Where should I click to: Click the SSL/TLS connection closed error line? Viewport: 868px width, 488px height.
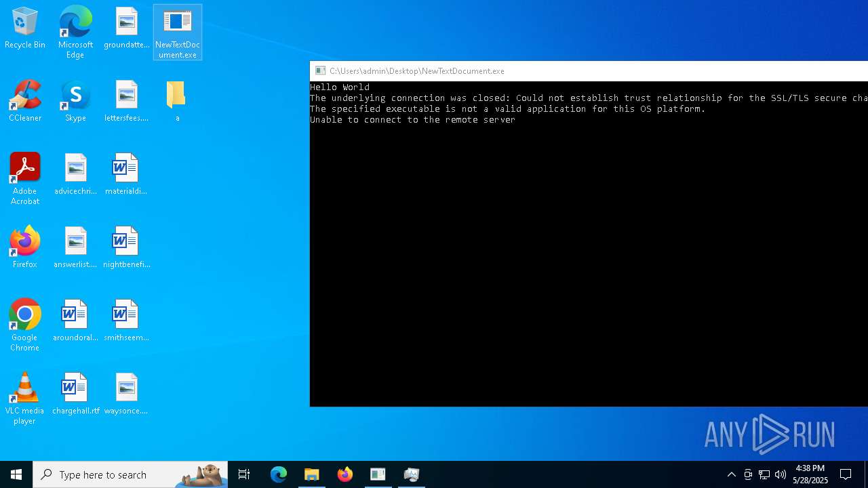pyautogui.click(x=589, y=98)
